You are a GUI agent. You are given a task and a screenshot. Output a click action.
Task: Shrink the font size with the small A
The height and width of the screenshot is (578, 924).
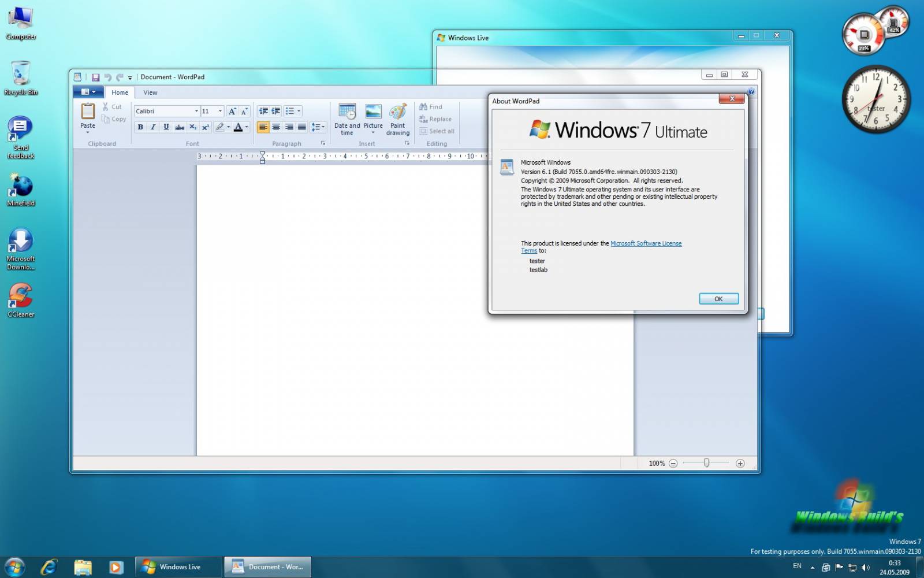point(244,111)
